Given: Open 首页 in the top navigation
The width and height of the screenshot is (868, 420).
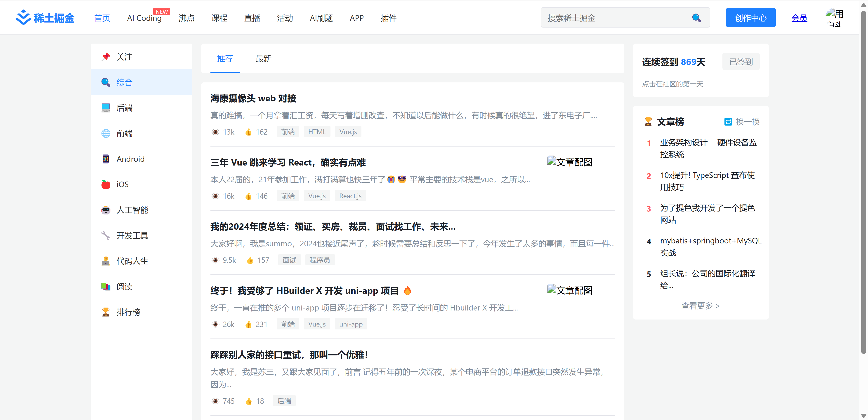Looking at the screenshot, I should point(102,18).
